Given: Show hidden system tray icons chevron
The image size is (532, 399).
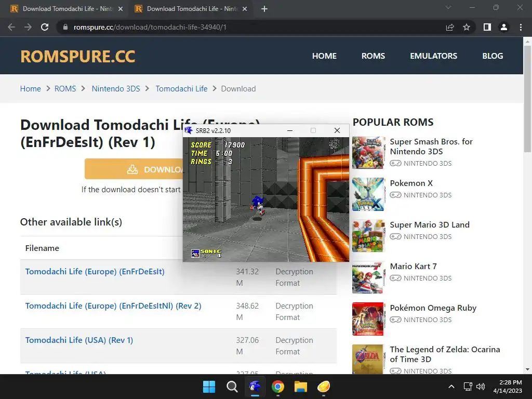Looking at the screenshot, I should tap(451, 387).
